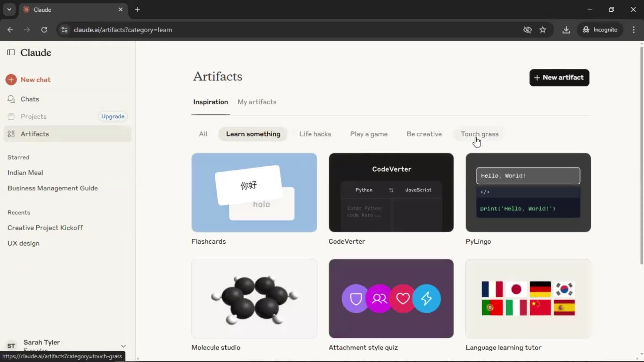Open browser downloads
644x362 pixels.
[x=566, y=30]
